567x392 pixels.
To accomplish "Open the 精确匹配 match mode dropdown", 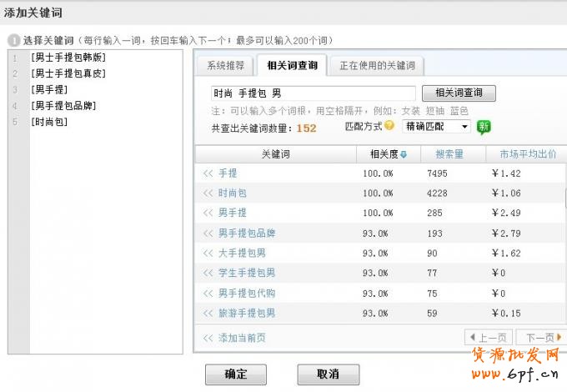I will tap(436, 127).
